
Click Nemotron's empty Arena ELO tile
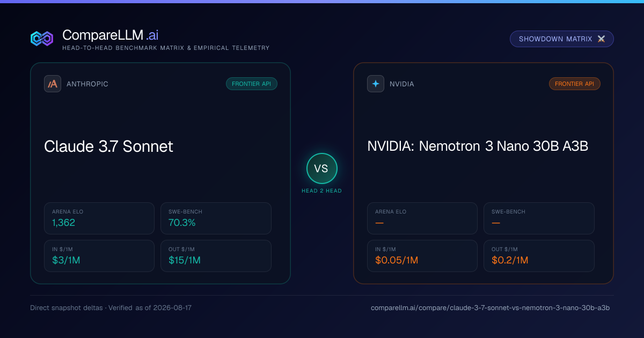click(422, 218)
